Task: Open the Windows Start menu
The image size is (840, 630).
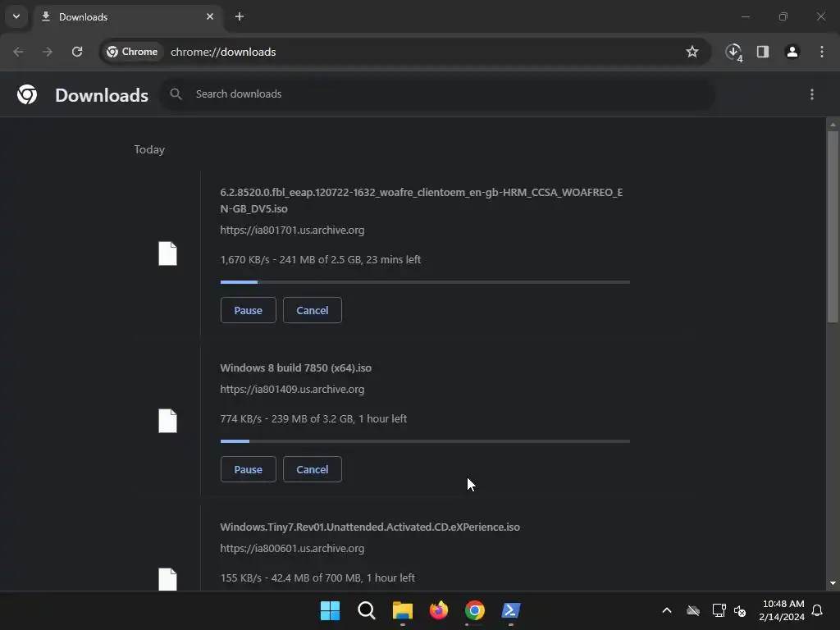Action: pos(330,610)
